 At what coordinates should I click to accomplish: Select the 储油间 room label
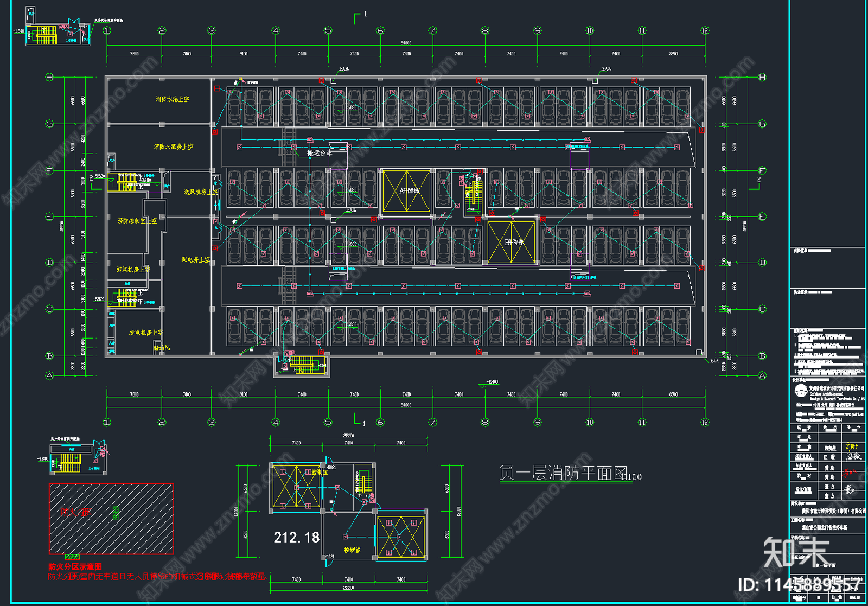click(162, 348)
